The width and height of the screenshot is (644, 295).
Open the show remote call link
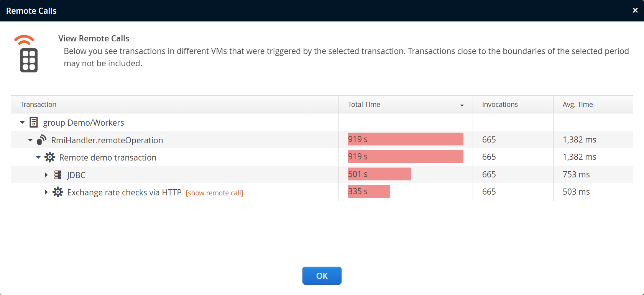(214, 193)
